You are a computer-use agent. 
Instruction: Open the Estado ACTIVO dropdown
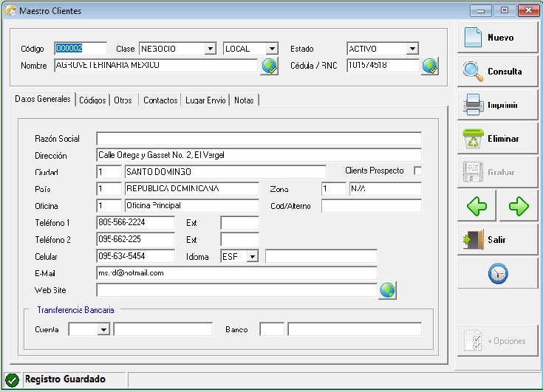(x=412, y=49)
